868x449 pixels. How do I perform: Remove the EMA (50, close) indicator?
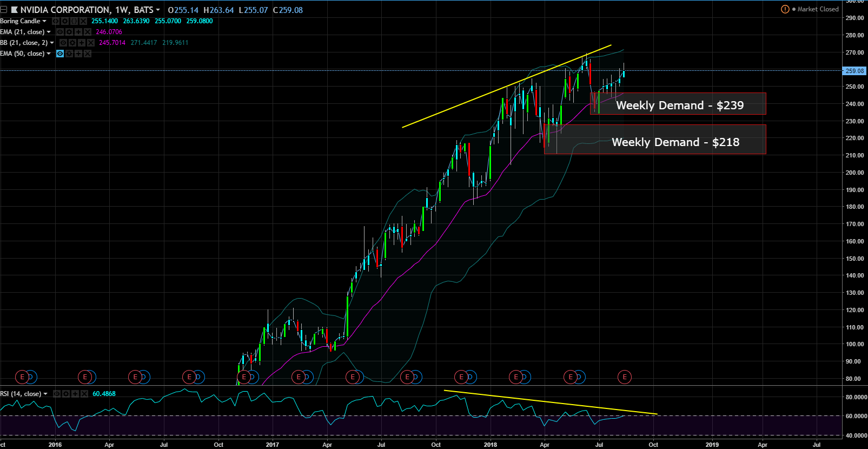(x=88, y=54)
